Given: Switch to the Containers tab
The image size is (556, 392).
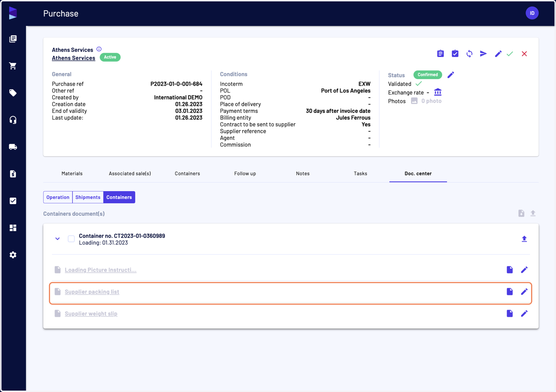Looking at the screenshot, I should click(x=187, y=174).
